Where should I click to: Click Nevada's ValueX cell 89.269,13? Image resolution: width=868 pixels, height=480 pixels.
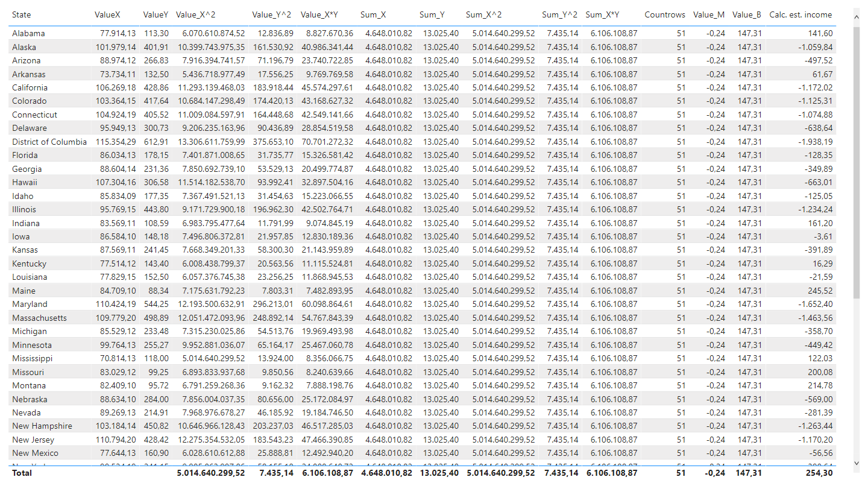click(x=118, y=412)
